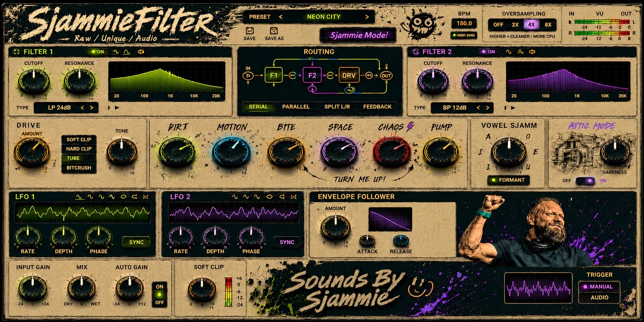Select the LFO 2 oval shape icon
Viewport: 644px width, 322px height.
(269, 197)
